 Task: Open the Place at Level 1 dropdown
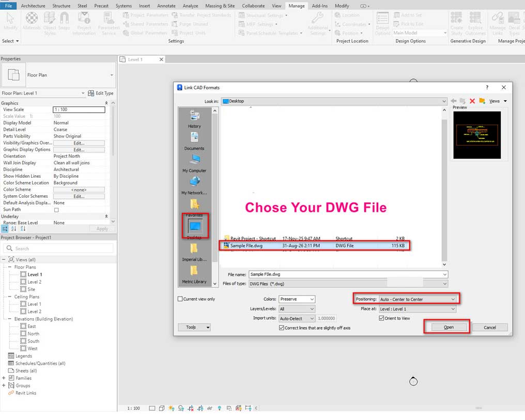coord(417,309)
